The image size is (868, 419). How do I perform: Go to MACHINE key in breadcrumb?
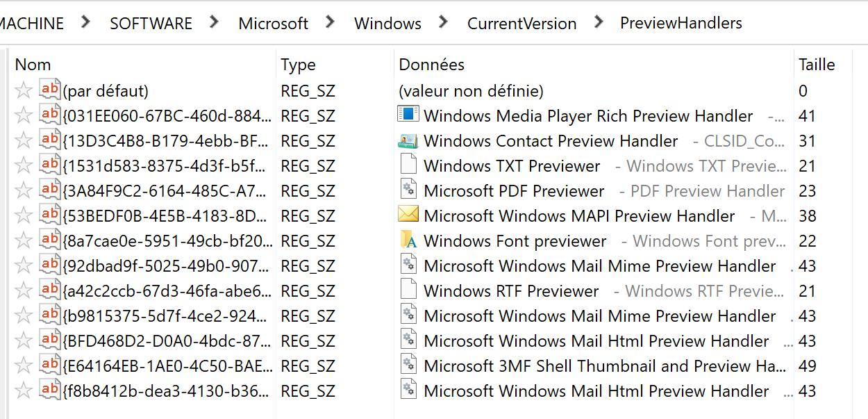(x=31, y=24)
